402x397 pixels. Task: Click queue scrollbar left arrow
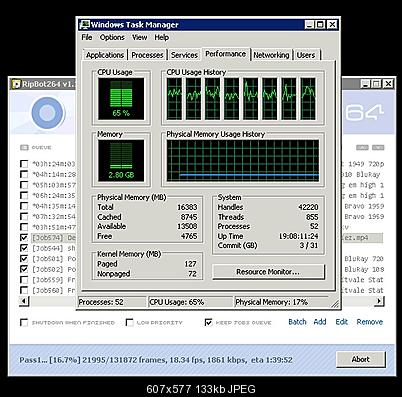[24, 301]
